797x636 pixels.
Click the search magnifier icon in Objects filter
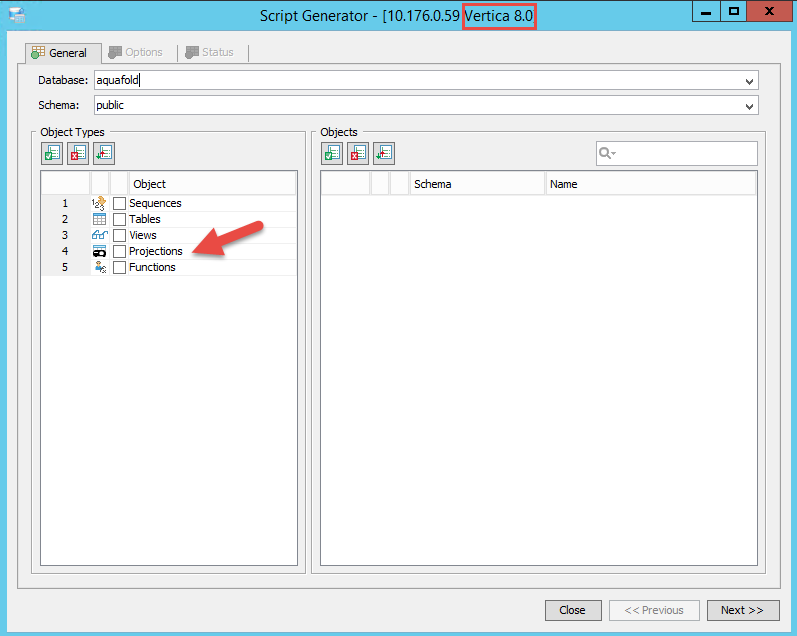coord(606,153)
